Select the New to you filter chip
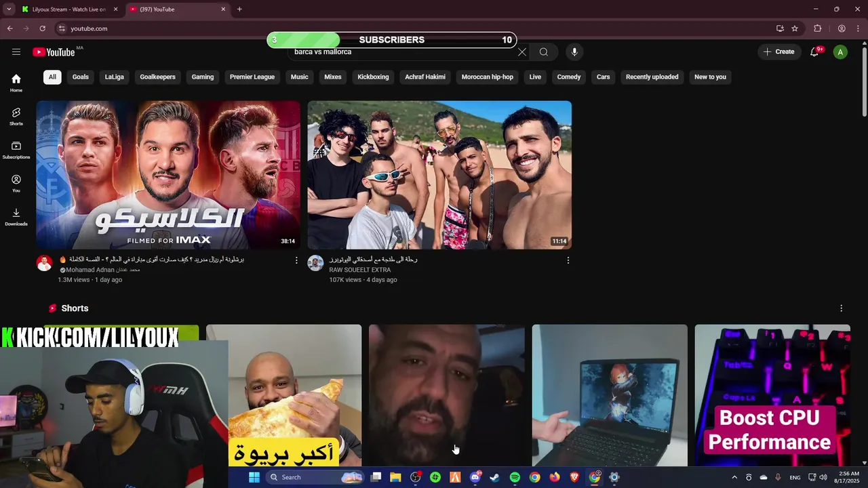 [x=710, y=77]
